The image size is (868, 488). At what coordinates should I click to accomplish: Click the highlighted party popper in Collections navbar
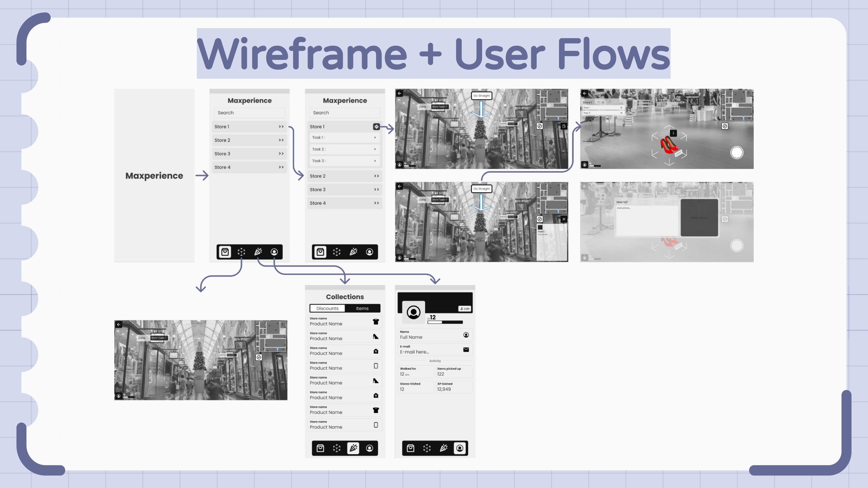[353, 448]
